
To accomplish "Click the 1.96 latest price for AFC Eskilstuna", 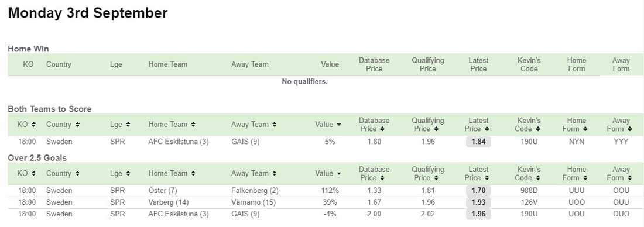I will 478,214.
